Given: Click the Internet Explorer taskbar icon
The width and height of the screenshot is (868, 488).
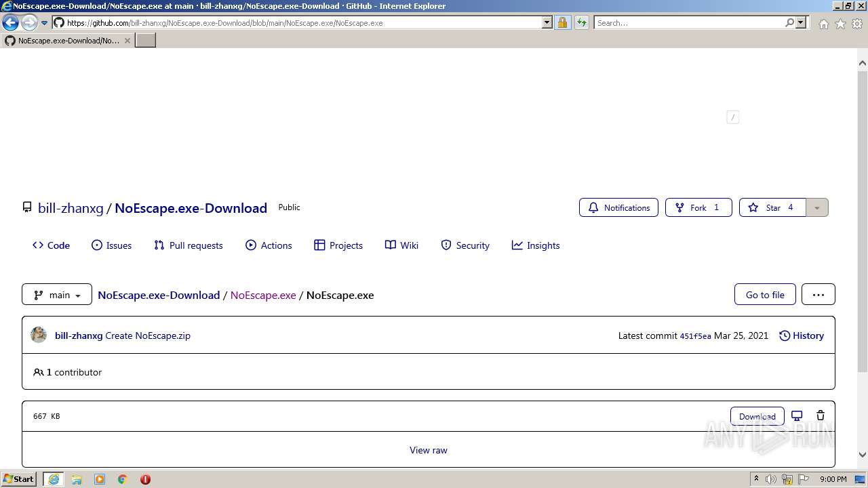Looking at the screenshot, I should [x=54, y=479].
